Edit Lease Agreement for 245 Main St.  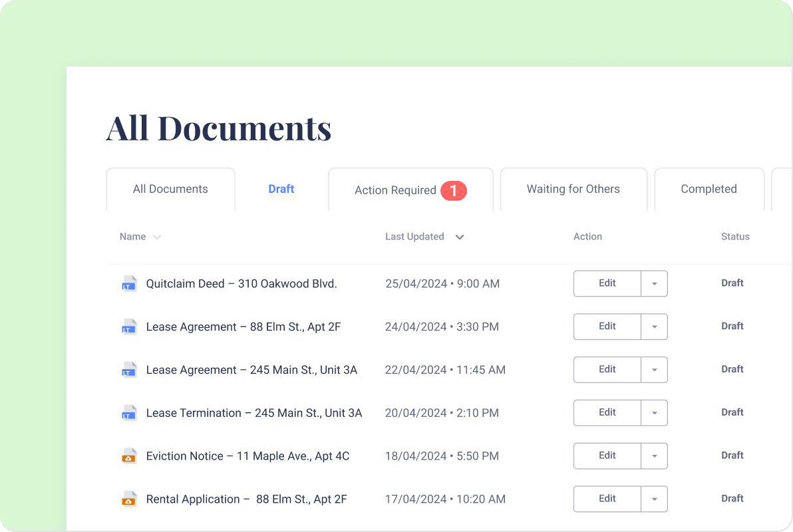pyautogui.click(x=607, y=370)
